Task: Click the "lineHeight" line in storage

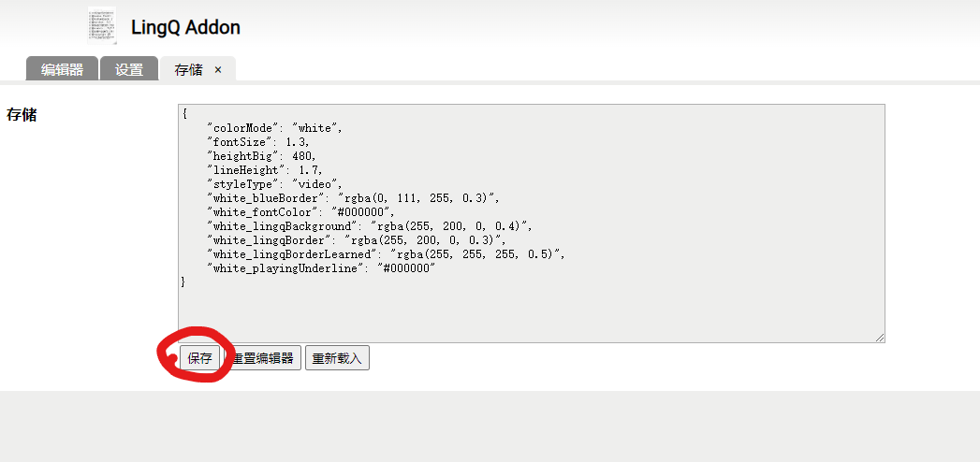Action: [x=264, y=170]
